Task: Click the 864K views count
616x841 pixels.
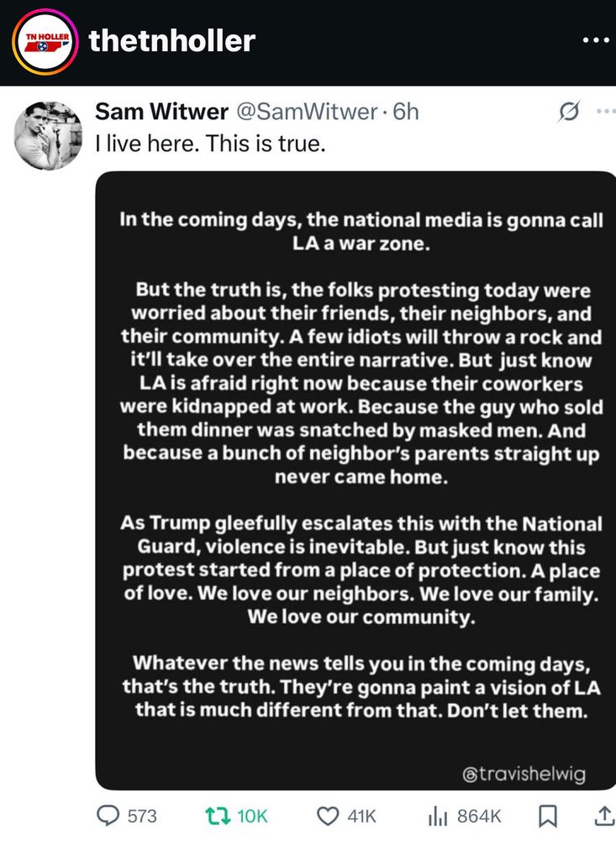Action: point(478,815)
